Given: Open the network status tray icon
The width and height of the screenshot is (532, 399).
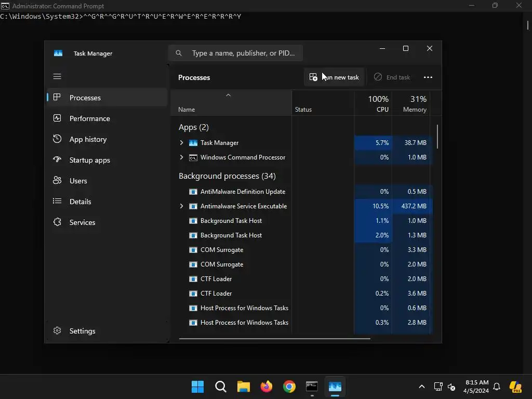Looking at the screenshot, I should click(x=438, y=387).
